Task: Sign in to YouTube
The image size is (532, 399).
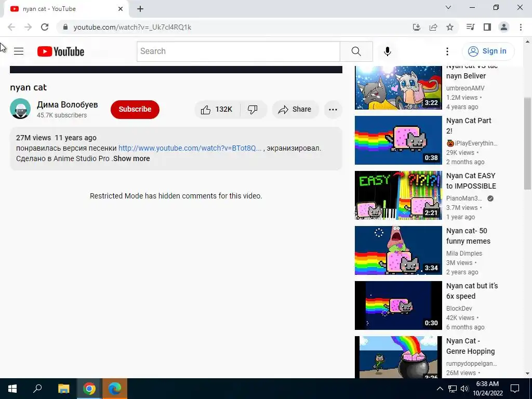Action: coord(488,51)
